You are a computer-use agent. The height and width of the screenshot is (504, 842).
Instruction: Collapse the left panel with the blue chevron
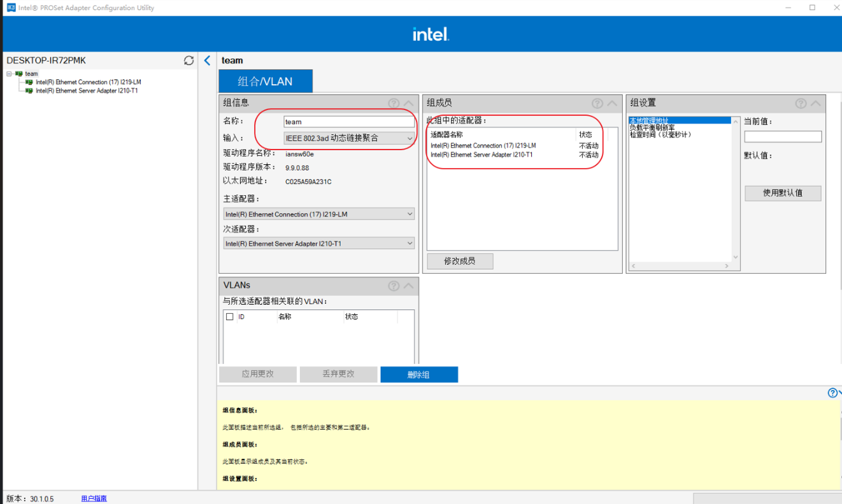[207, 60]
